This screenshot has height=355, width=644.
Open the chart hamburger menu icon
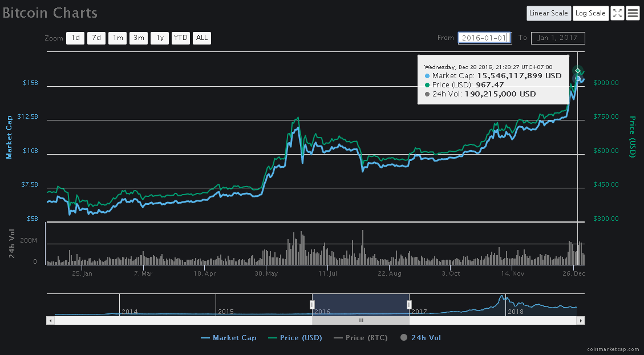[633, 13]
